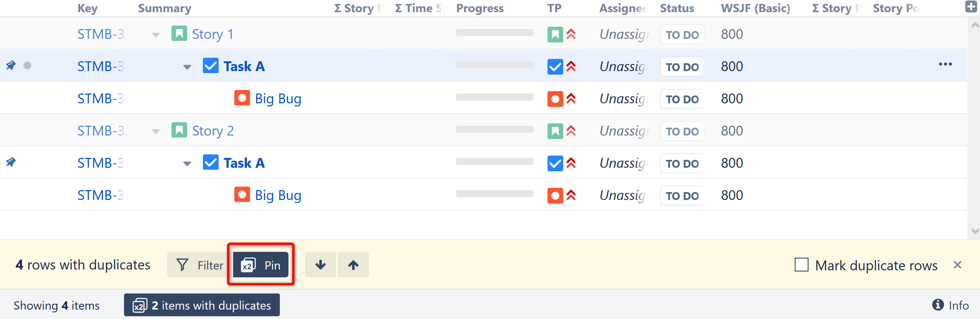Toggle the Filter duplicates button
This screenshot has width=980, height=319.
[199, 265]
